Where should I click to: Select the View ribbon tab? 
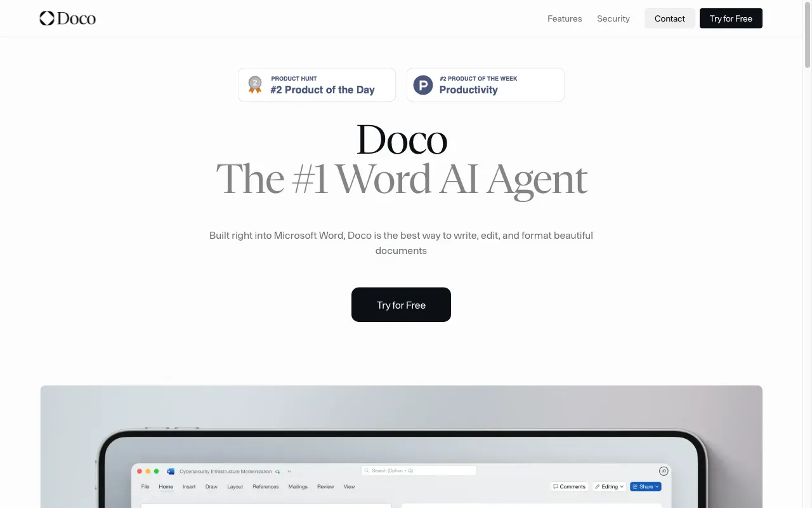349,486
